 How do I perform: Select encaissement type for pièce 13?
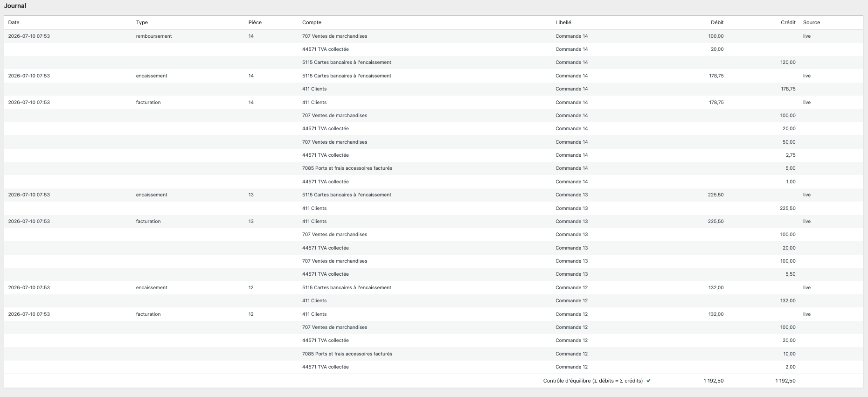pos(152,195)
